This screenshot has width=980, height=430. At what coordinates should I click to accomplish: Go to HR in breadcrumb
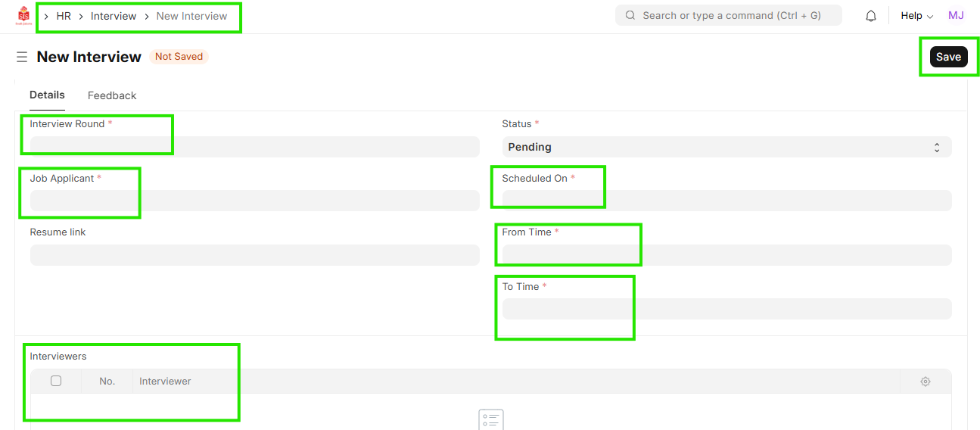pos(64,16)
